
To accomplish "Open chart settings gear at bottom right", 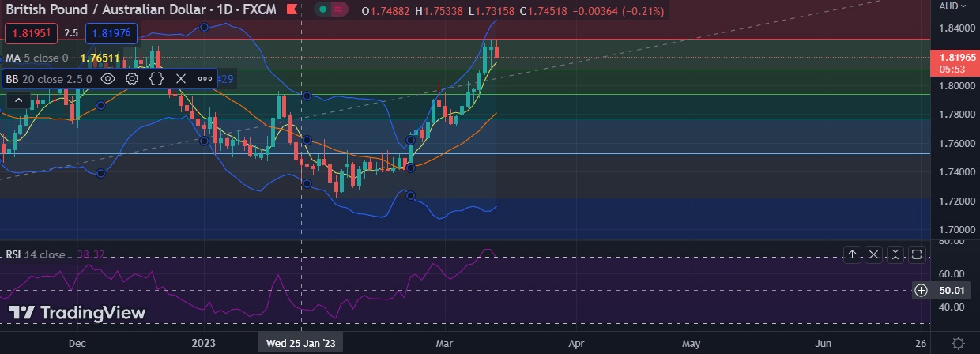I will [x=958, y=344].
